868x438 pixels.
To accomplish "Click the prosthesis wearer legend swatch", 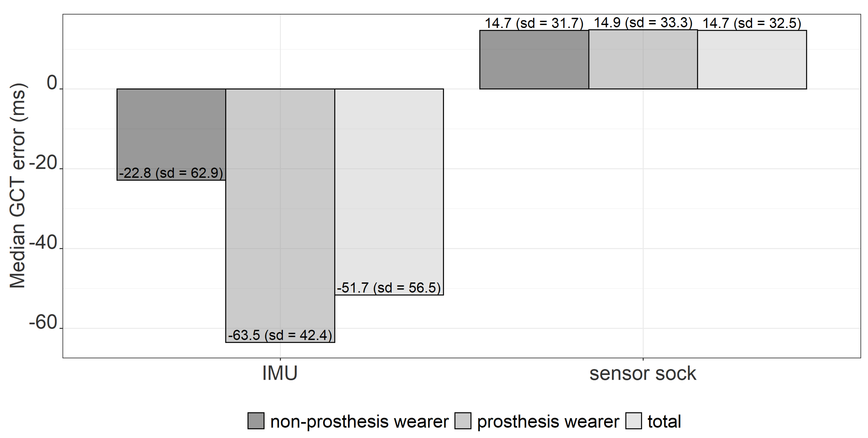I will tap(463, 421).
